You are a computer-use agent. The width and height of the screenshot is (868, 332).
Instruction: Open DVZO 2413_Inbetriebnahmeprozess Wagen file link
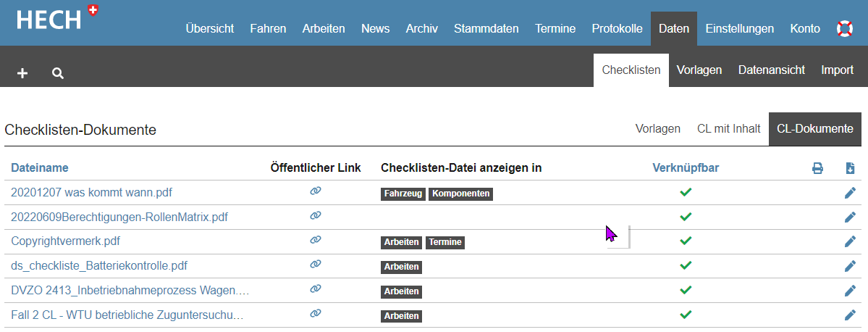(x=130, y=291)
